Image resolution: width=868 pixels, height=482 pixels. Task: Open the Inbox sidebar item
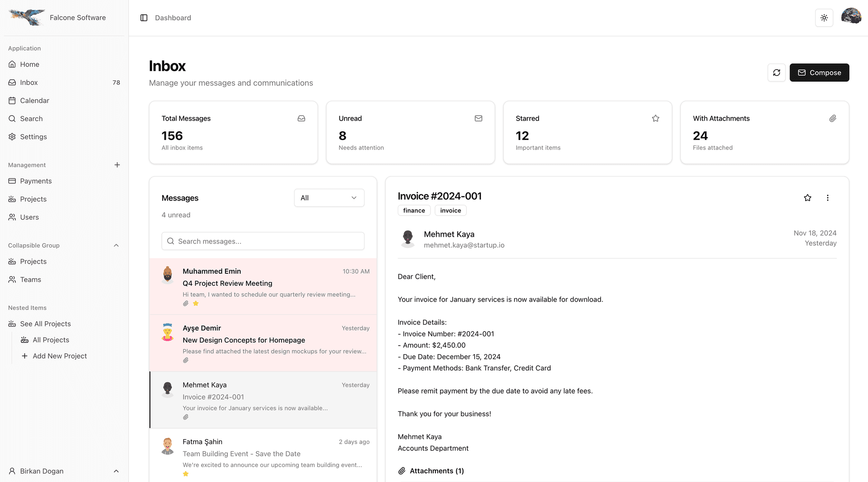point(28,82)
